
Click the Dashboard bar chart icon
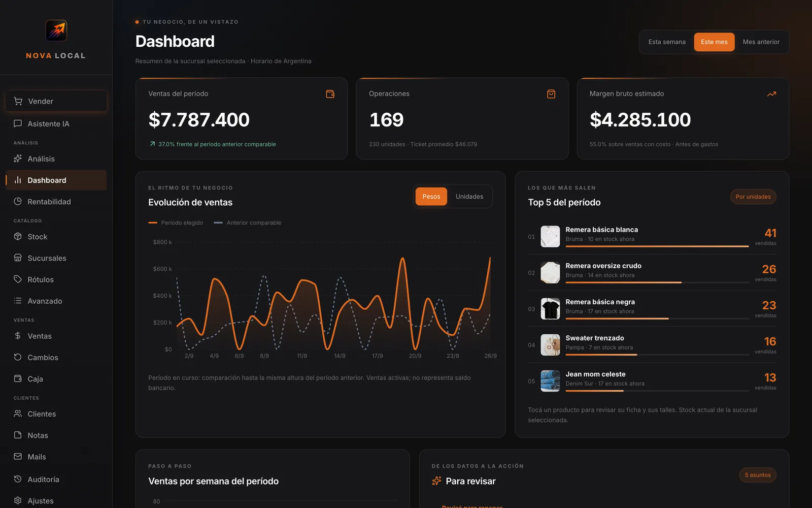click(x=18, y=180)
